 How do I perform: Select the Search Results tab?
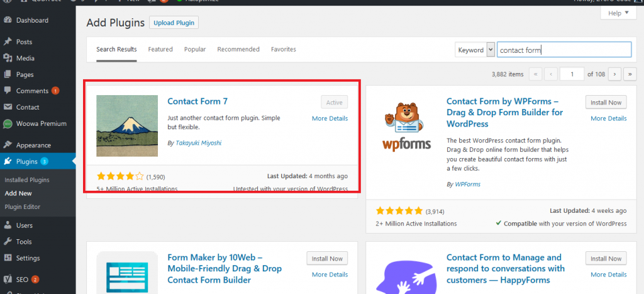116,49
